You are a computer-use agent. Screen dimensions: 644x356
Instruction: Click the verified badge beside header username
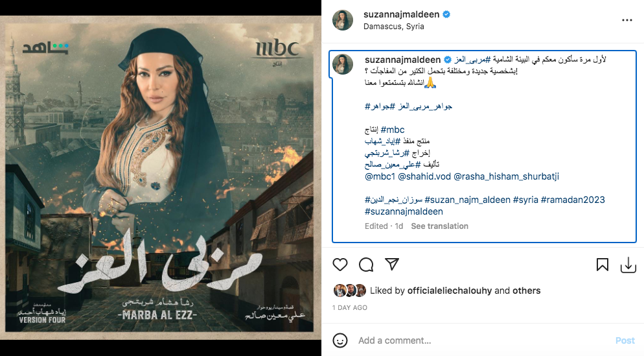[x=446, y=14]
